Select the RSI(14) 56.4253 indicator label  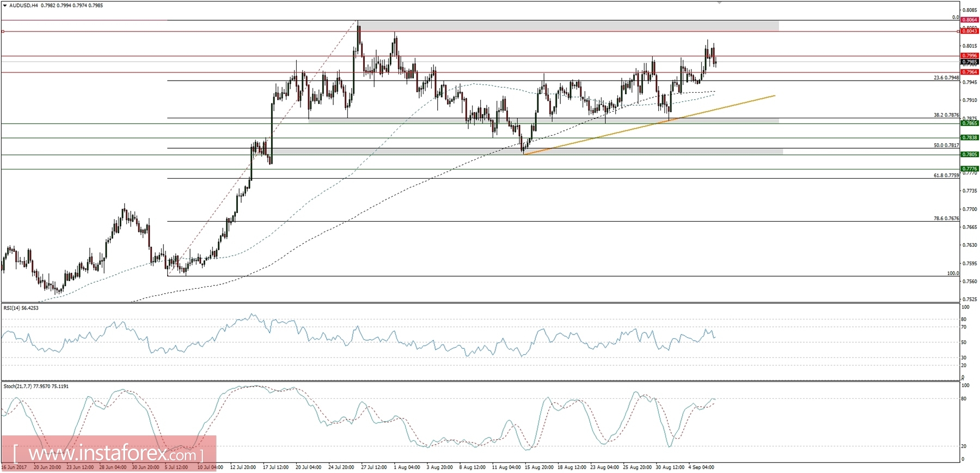[x=21, y=308]
